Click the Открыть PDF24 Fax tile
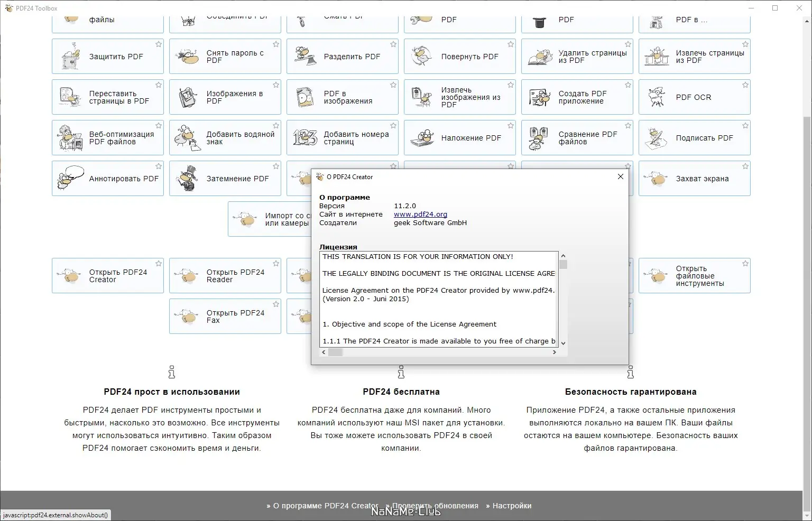Viewport: 812px width, 521px height. pyautogui.click(x=225, y=317)
